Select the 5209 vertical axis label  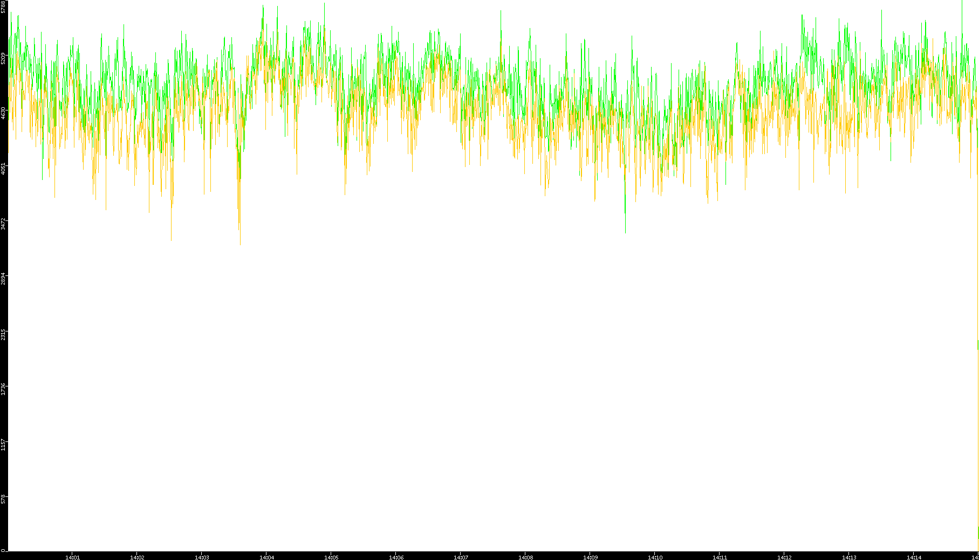[x=3, y=58]
